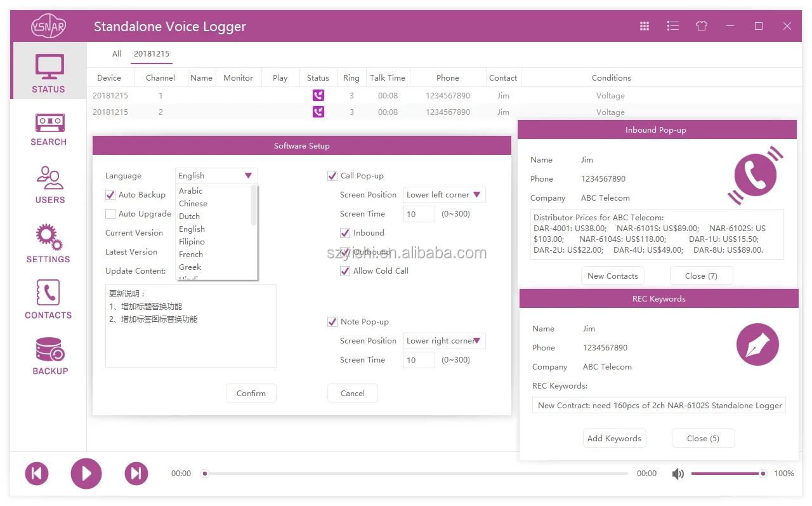Select the BACKUP database icon

48,354
